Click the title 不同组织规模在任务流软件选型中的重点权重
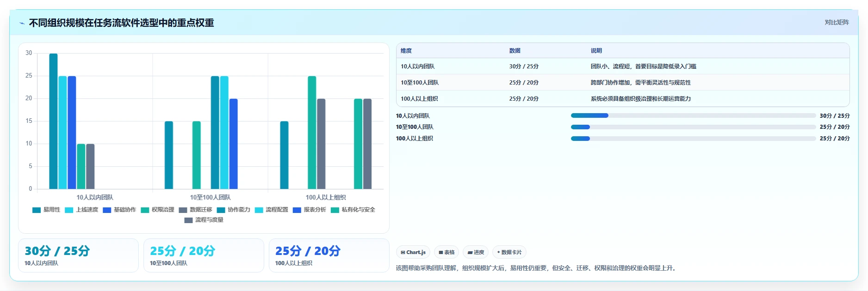Image resolution: width=868 pixels, height=291 pixels. coord(122,23)
